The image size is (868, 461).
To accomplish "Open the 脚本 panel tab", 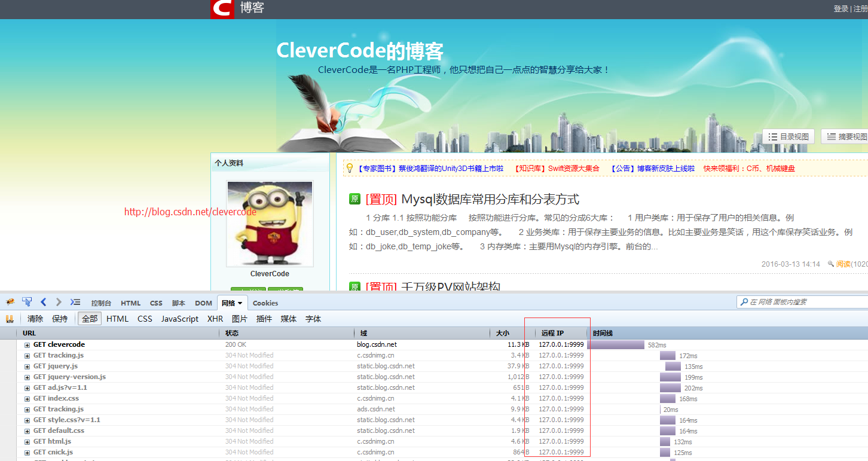I will point(179,303).
